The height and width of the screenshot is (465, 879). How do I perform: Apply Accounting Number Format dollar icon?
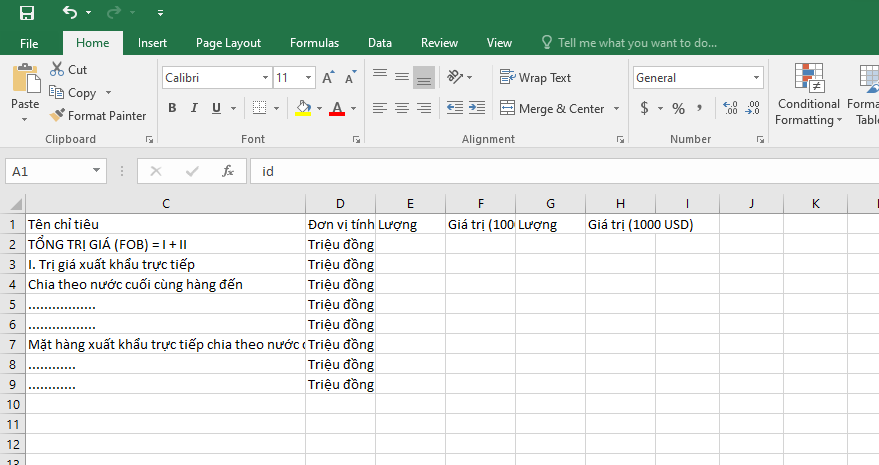pyautogui.click(x=645, y=108)
